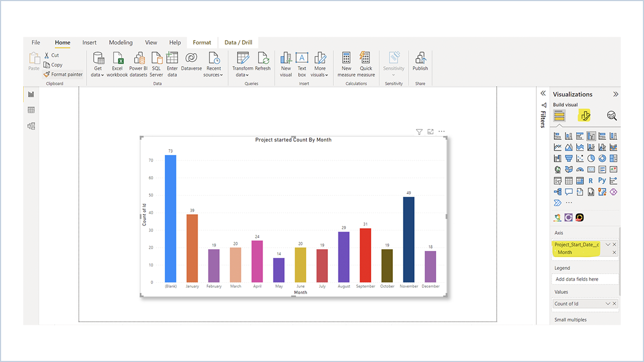644x362 pixels.
Task: Select the Donut chart visualization
Action: [601, 158]
